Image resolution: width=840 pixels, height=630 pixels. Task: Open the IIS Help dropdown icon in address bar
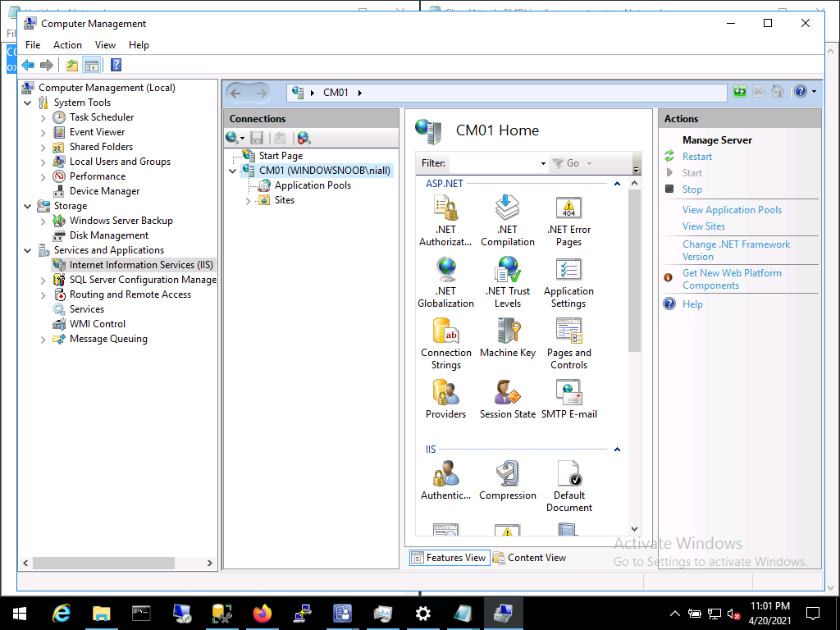pyautogui.click(x=805, y=92)
